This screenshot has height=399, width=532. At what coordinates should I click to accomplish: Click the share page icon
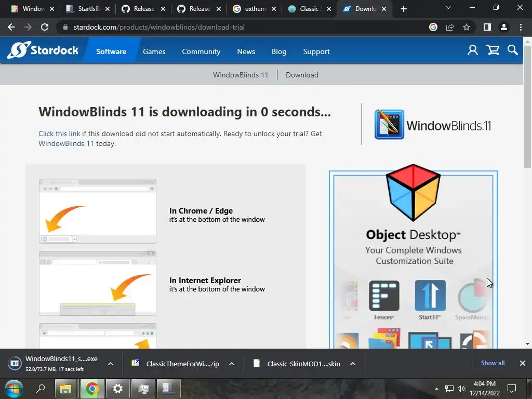pyautogui.click(x=450, y=27)
